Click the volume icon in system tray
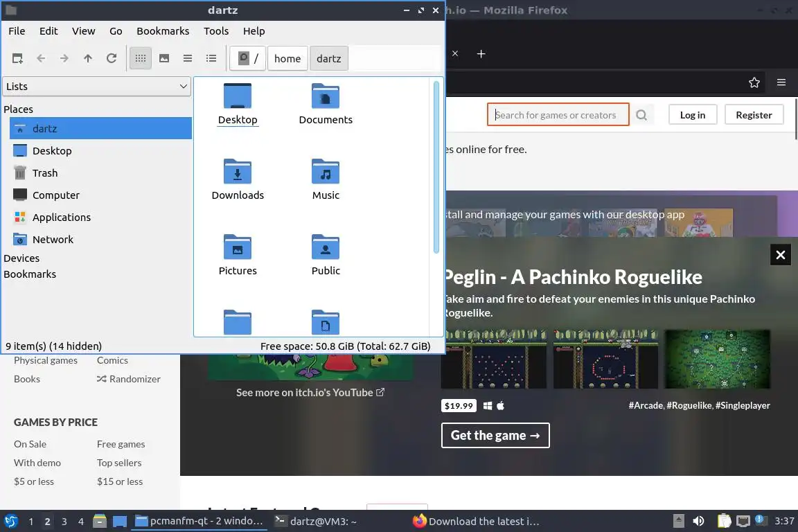Viewport: 798px width, 532px height. pos(699,521)
